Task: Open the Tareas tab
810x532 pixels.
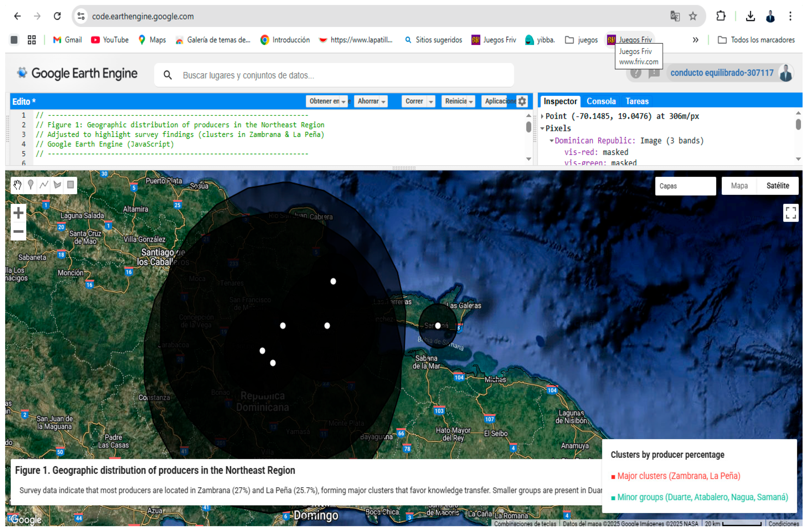Action: point(637,101)
